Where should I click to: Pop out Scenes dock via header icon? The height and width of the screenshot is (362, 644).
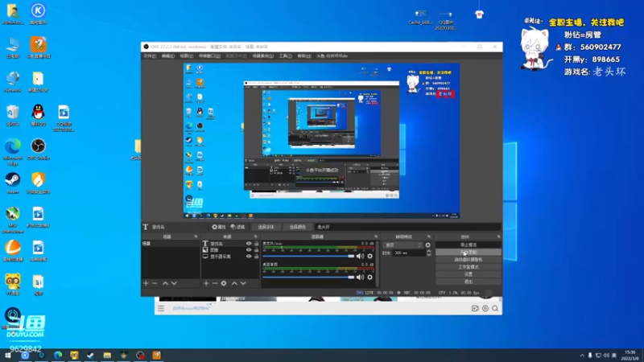click(x=196, y=237)
